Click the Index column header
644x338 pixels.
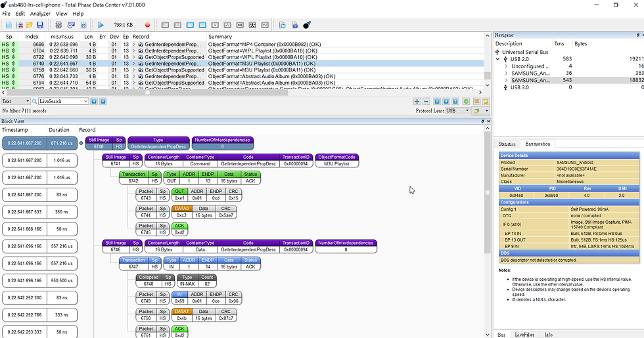[x=32, y=37]
